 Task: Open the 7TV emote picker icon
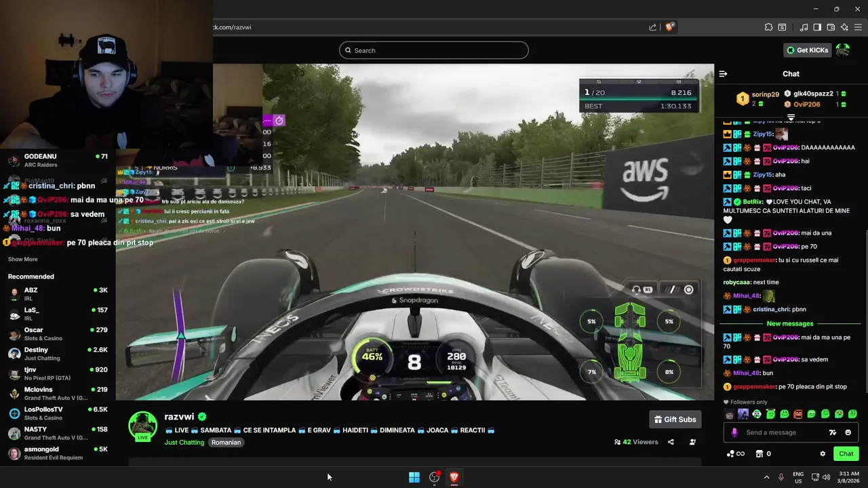pyautogui.click(x=833, y=432)
